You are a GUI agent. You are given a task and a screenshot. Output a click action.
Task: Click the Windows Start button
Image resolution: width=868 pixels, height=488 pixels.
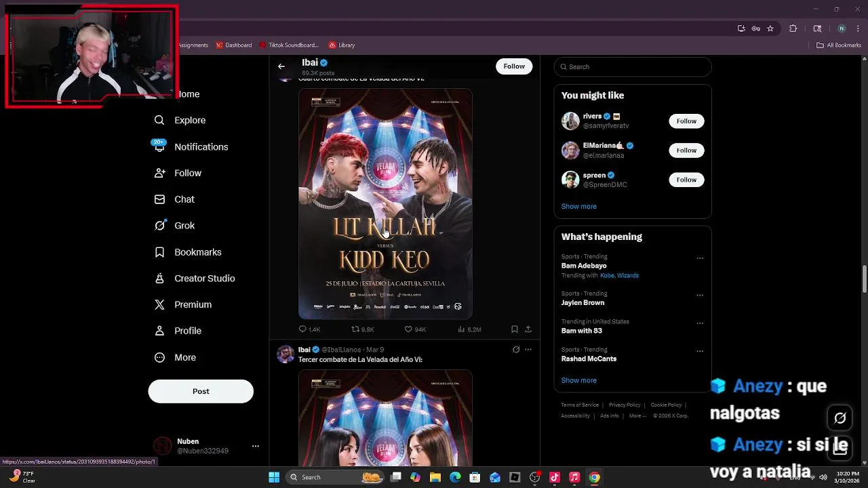[x=274, y=477]
